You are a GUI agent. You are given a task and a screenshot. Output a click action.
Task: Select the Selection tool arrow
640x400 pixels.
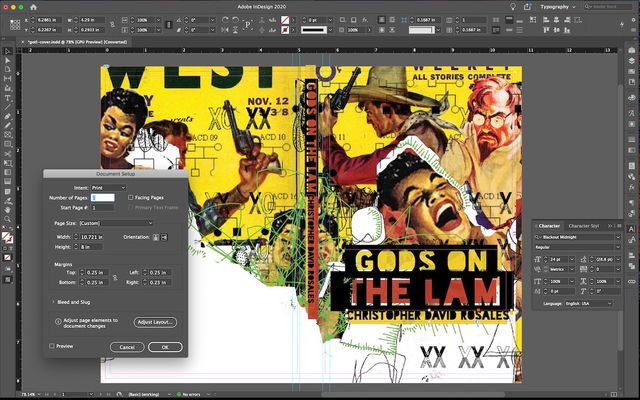click(x=7, y=51)
